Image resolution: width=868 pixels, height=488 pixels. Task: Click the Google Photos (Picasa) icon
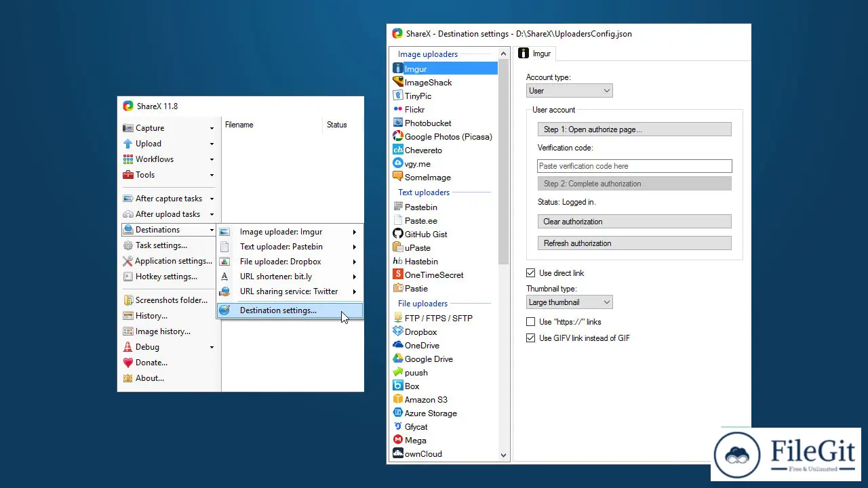398,136
